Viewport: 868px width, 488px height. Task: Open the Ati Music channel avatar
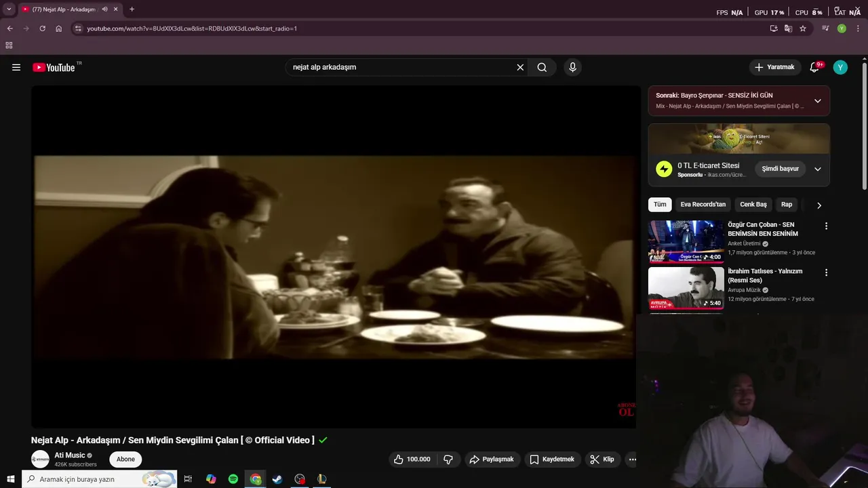41,459
